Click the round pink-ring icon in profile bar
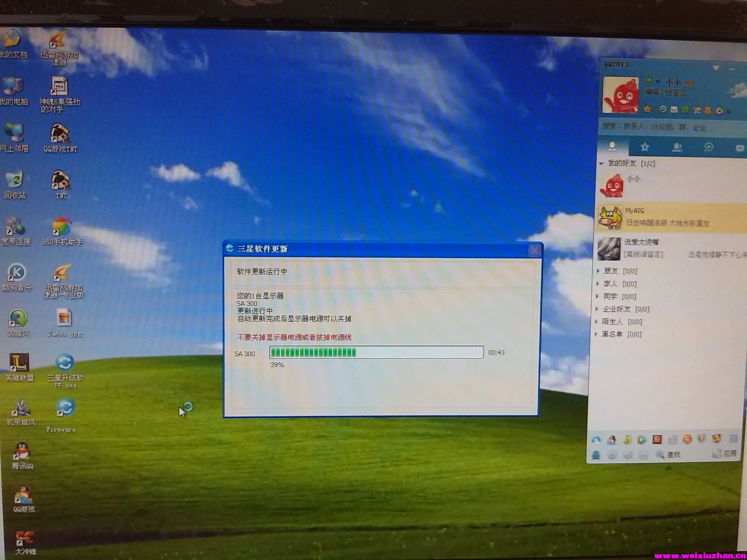This screenshot has width=747, height=560. click(719, 111)
